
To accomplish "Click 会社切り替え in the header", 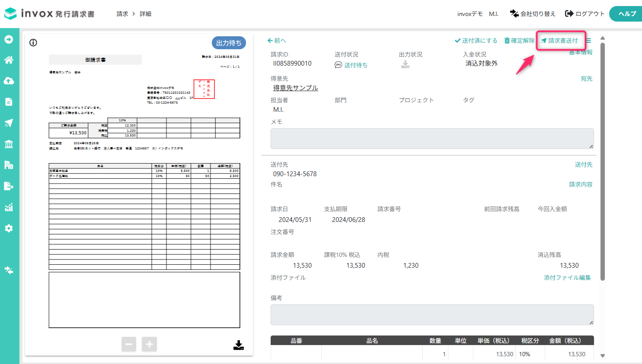I will coord(533,14).
